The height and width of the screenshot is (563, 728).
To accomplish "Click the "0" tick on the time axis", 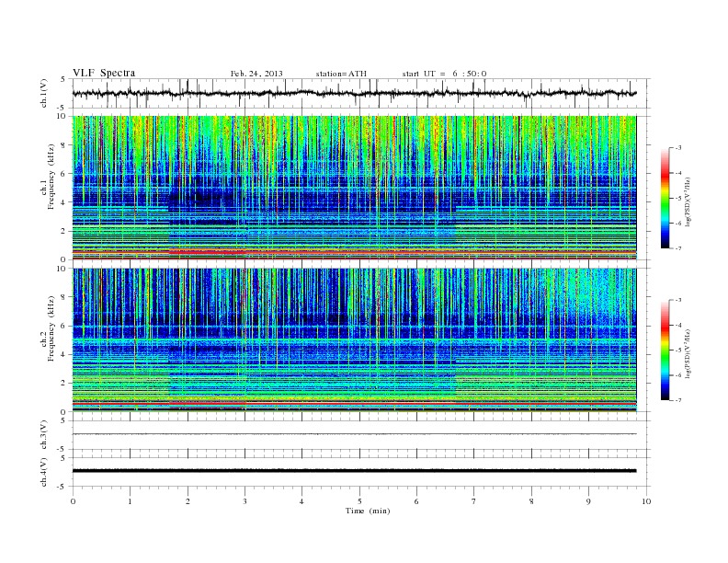I will pos(73,501).
